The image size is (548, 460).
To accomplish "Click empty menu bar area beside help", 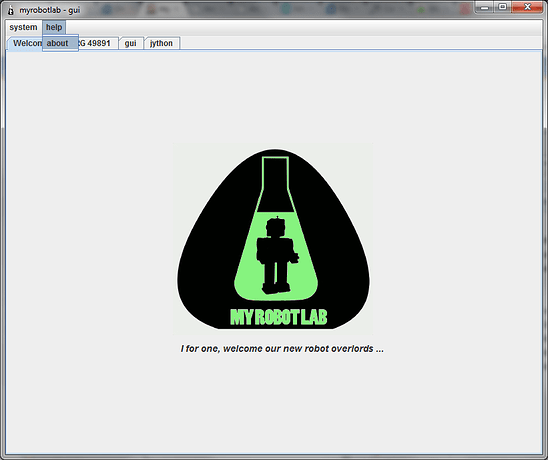I will point(301,27).
